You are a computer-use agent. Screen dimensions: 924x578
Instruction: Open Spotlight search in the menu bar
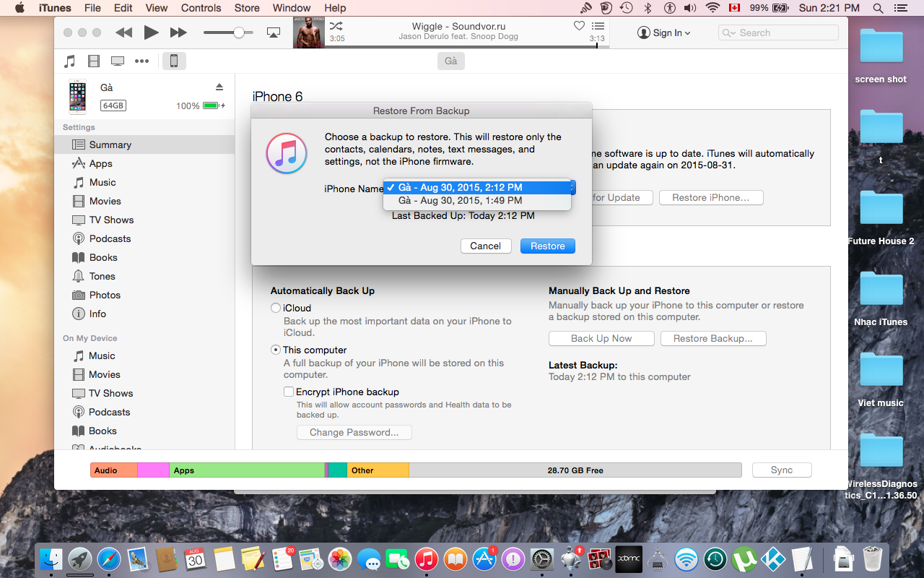click(x=878, y=8)
